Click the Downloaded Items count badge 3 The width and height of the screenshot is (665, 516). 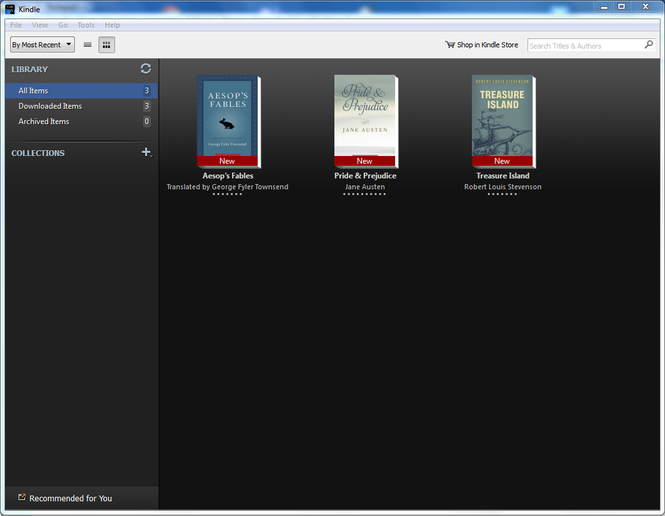point(147,106)
